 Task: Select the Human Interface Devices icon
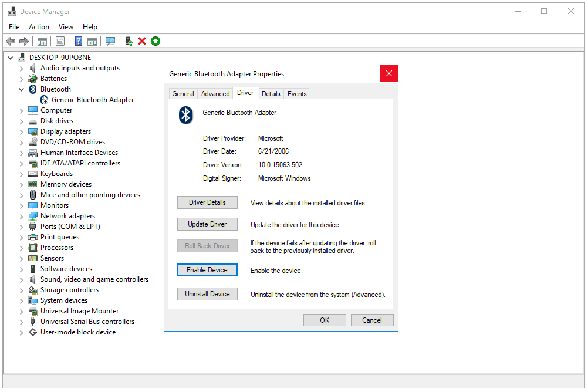pos(33,153)
